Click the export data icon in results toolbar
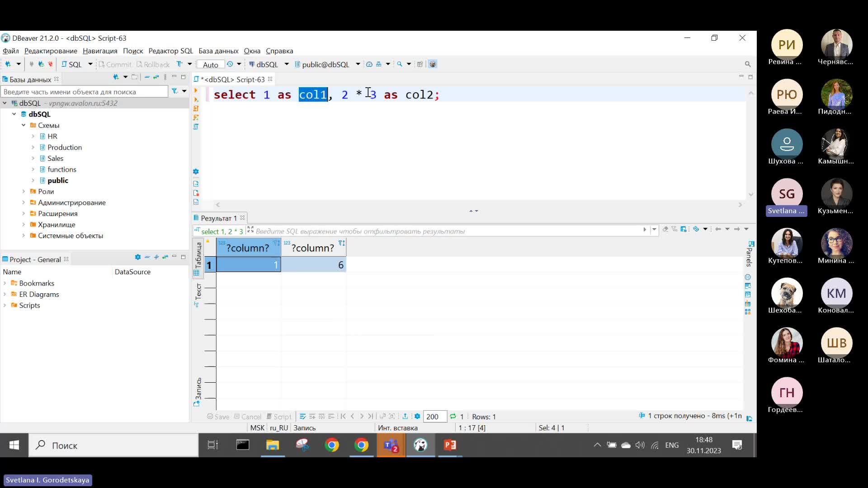Viewport: 868px width, 488px height. click(x=405, y=417)
